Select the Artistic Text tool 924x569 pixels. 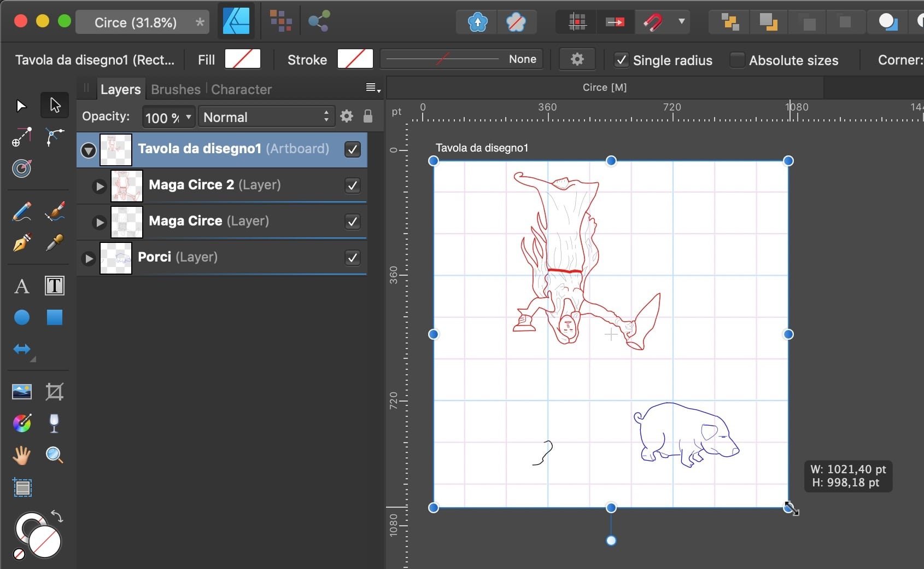(x=22, y=286)
